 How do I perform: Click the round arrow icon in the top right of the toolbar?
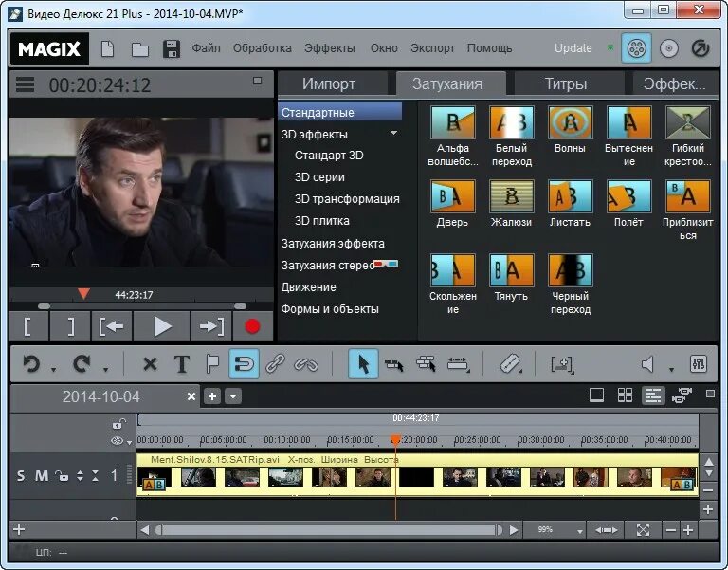coord(701,48)
